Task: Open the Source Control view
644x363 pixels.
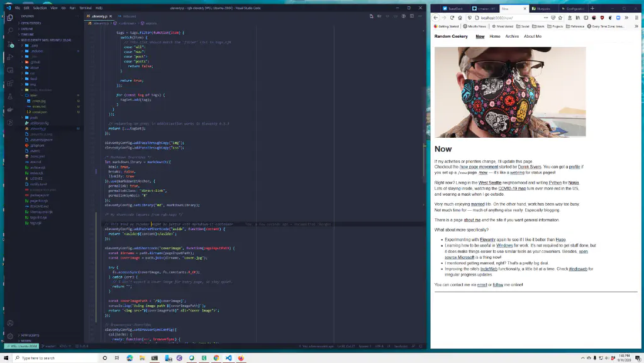Action: tap(10, 44)
